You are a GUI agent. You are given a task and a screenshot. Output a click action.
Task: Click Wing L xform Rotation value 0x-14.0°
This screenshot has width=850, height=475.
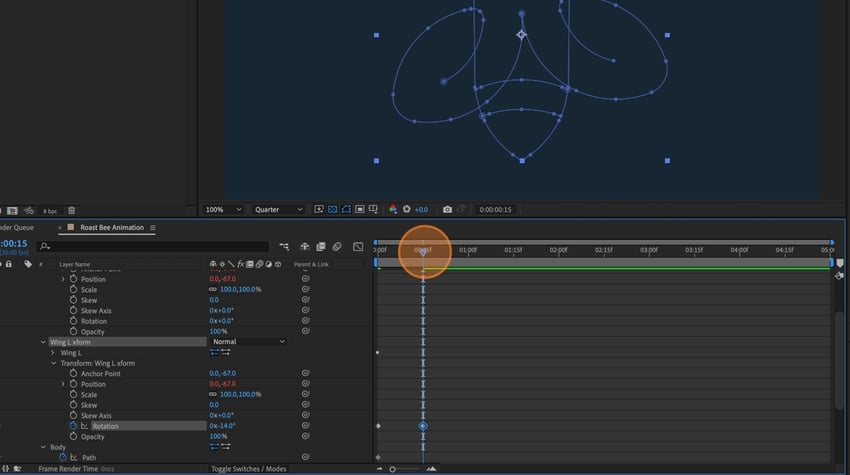pyautogui.click(x=222, y=426)
